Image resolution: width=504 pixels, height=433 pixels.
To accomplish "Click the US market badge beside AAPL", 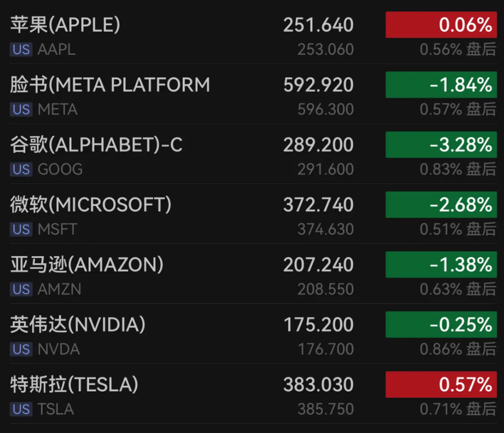I will [21, 50].
